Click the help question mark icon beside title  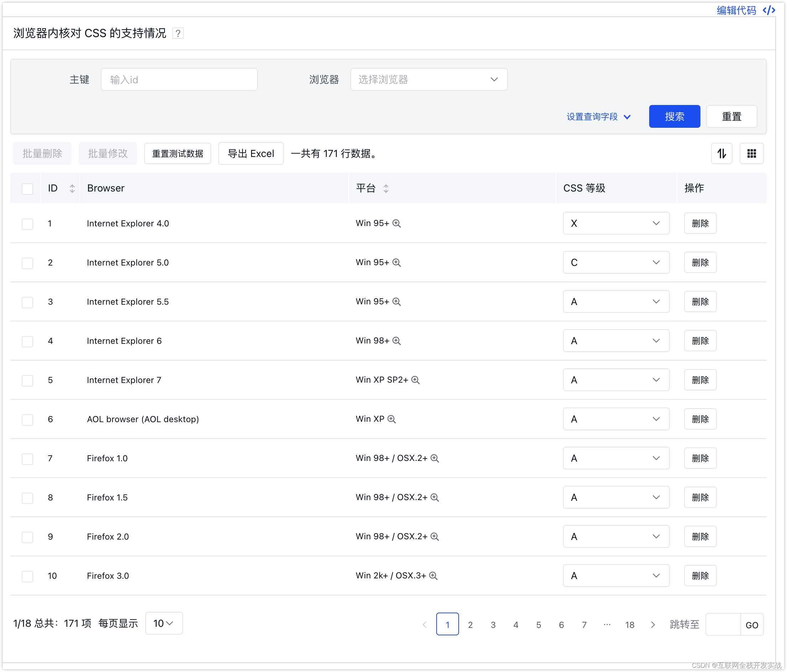(178, 33)
